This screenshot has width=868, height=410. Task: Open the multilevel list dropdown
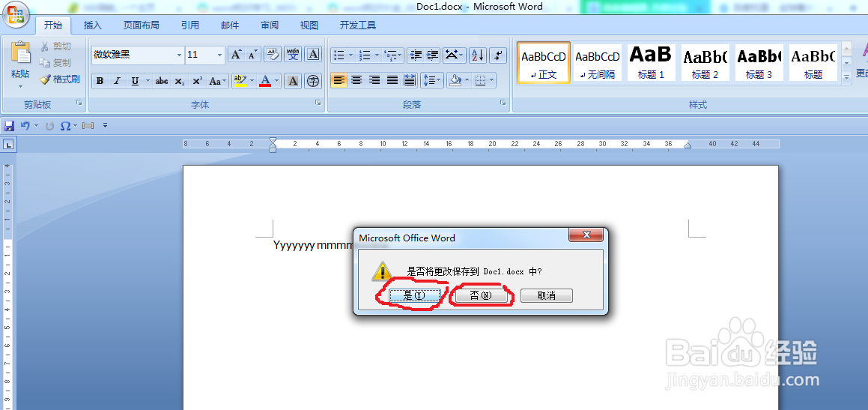coord(394,55)
